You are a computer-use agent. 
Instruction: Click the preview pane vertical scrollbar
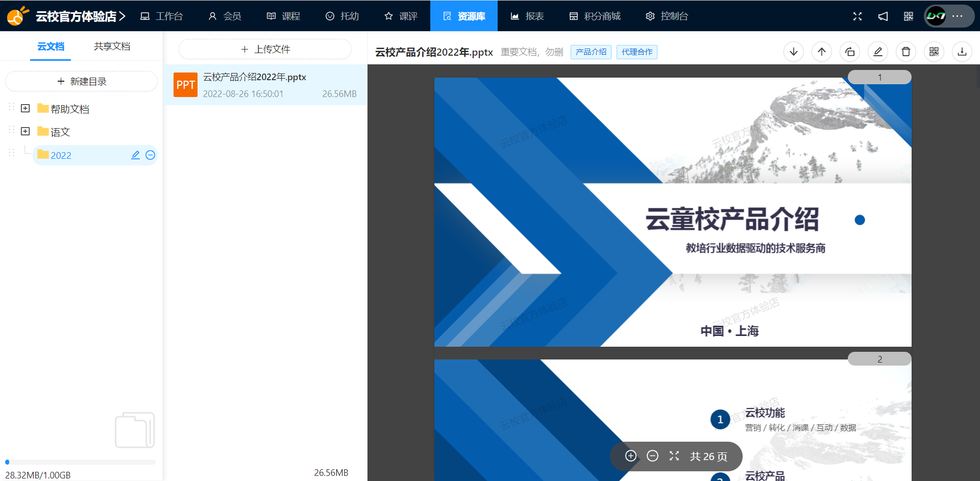click(977, 77)
